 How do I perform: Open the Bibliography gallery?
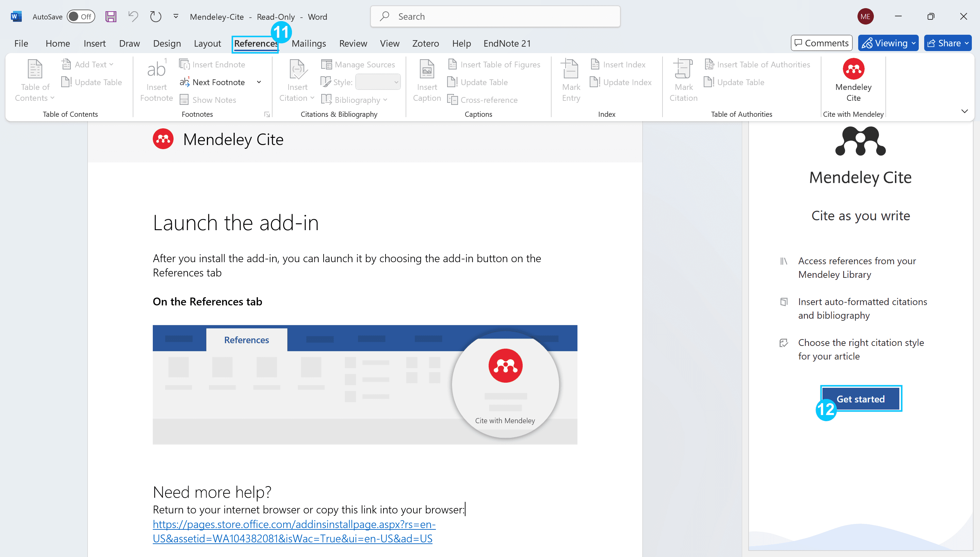(354, 99)
